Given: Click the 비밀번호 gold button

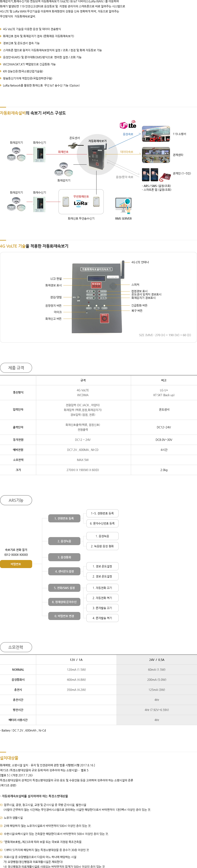Looking at the screenshot, I should point(16,564).
